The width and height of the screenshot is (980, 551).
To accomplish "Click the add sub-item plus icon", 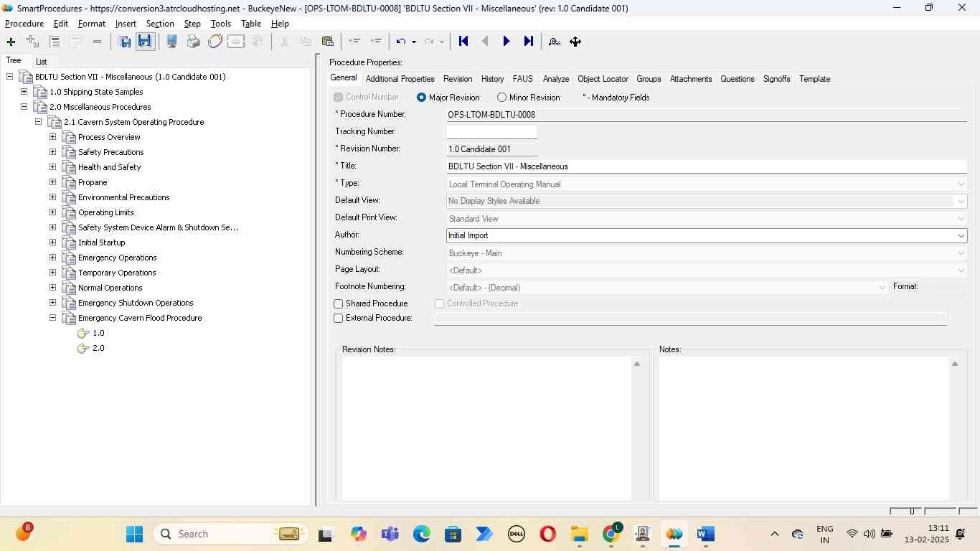I will point(32,42).
